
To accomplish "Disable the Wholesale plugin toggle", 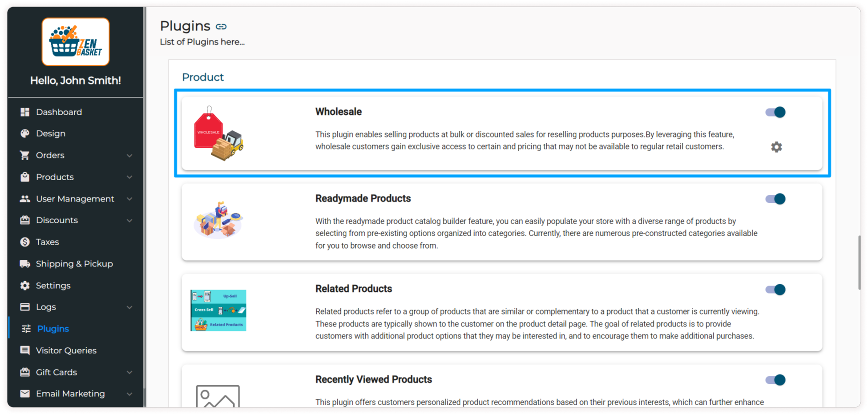I will [775, 112].
